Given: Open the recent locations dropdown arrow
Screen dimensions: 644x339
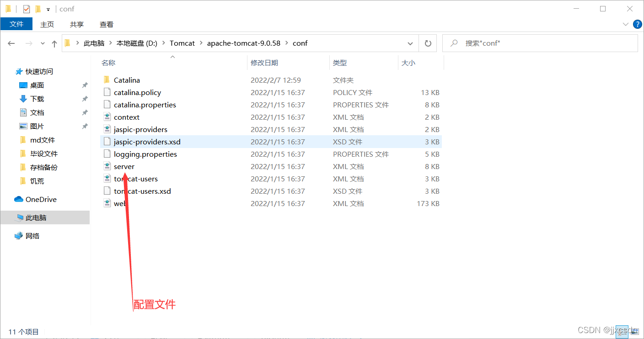Looking at the screenshot, I should pos(43,43).
